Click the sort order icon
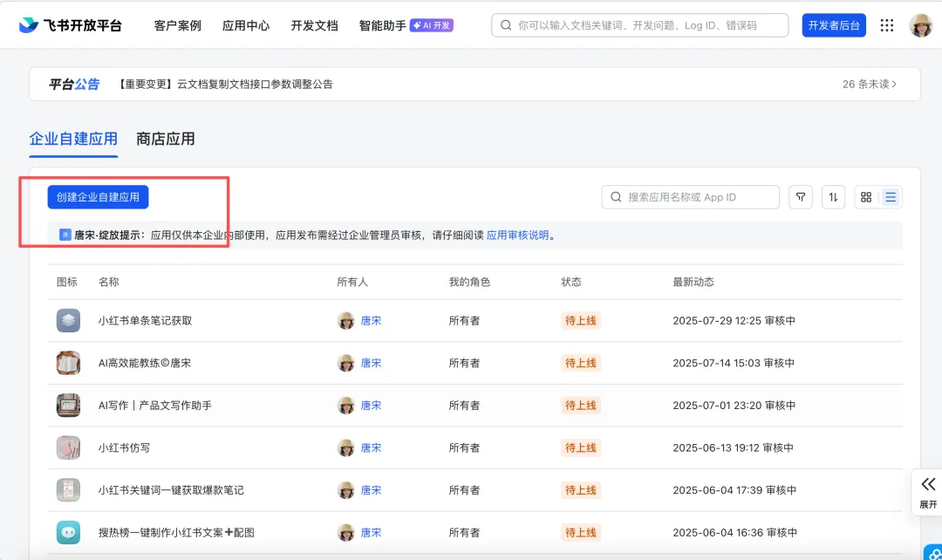This screenshot has height=560, width=942. (x=833, y=197)
